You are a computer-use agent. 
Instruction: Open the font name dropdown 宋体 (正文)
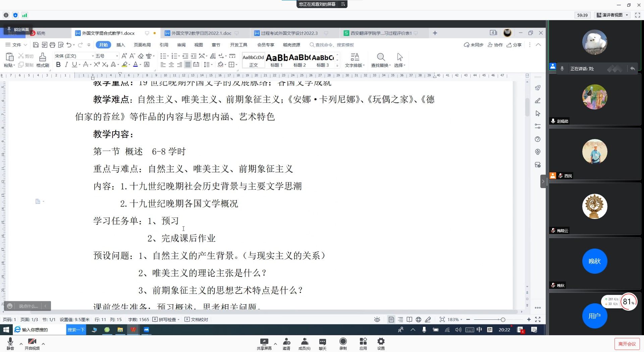click(74, 56)
